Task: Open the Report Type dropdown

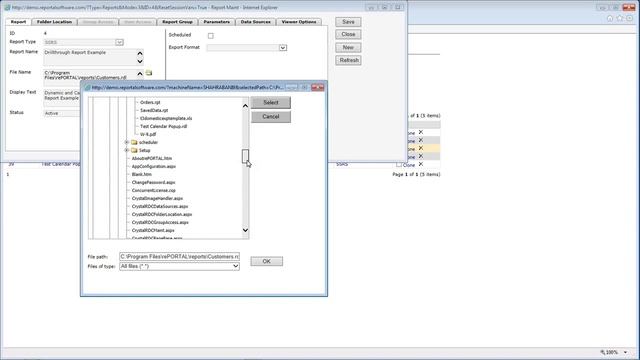Action: (x=119, y=42)
